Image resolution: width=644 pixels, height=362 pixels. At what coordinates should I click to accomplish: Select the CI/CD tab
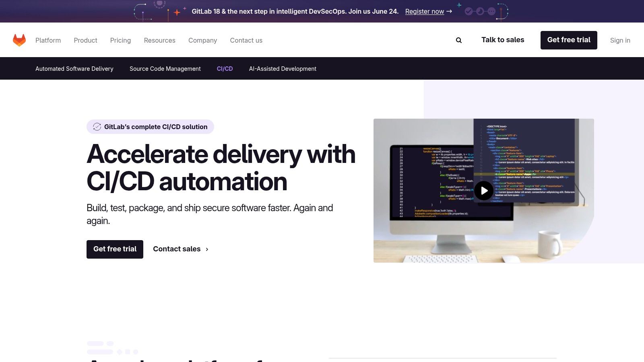click(x=225, y=69)
